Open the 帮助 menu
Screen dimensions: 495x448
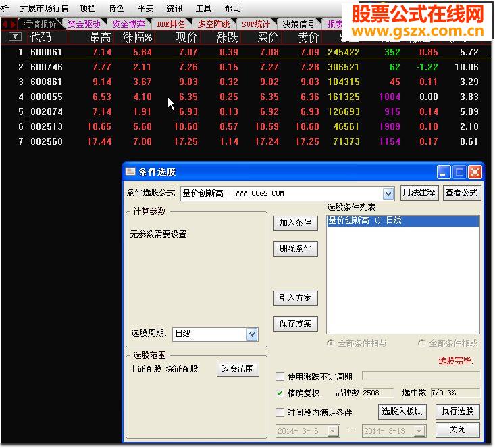pos(233,8)
